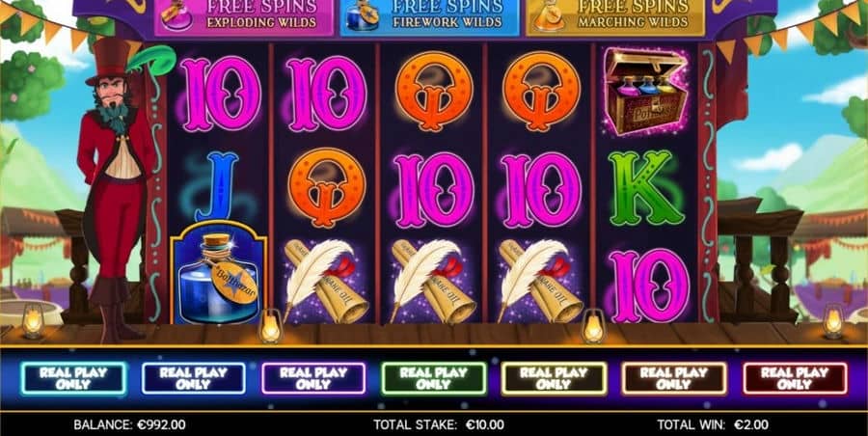Click the green Real Play Only button
Image resolution: width=868 pixels, height=436 pixels.
(434, 378)
